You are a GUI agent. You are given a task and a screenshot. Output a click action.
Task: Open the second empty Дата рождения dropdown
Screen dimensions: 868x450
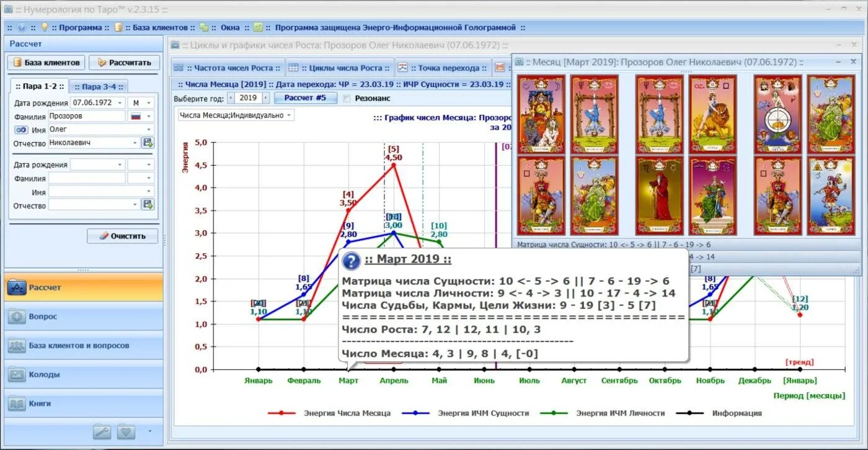[x=120, y=165]
